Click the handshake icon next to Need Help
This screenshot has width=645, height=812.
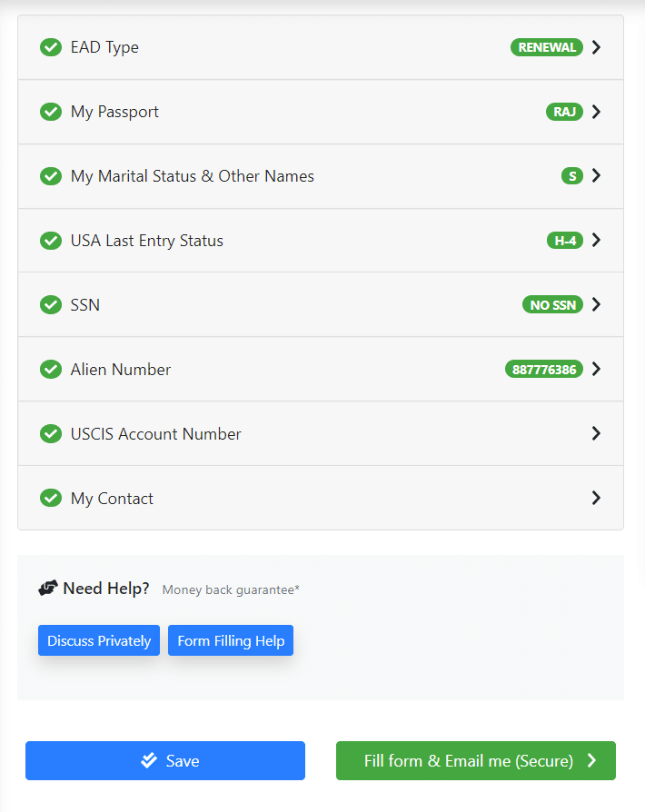coord(48,587)
